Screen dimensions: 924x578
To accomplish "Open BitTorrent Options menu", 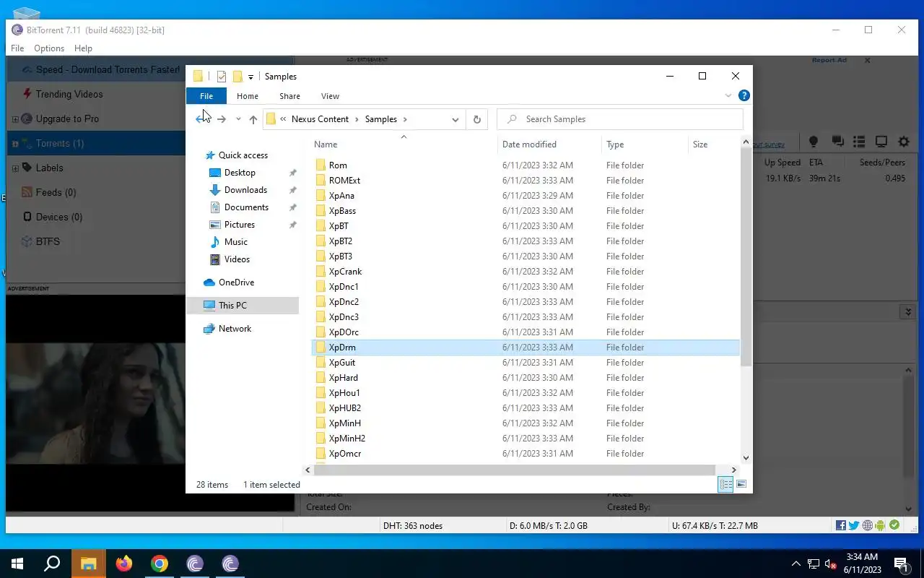I will coord(49,48).
